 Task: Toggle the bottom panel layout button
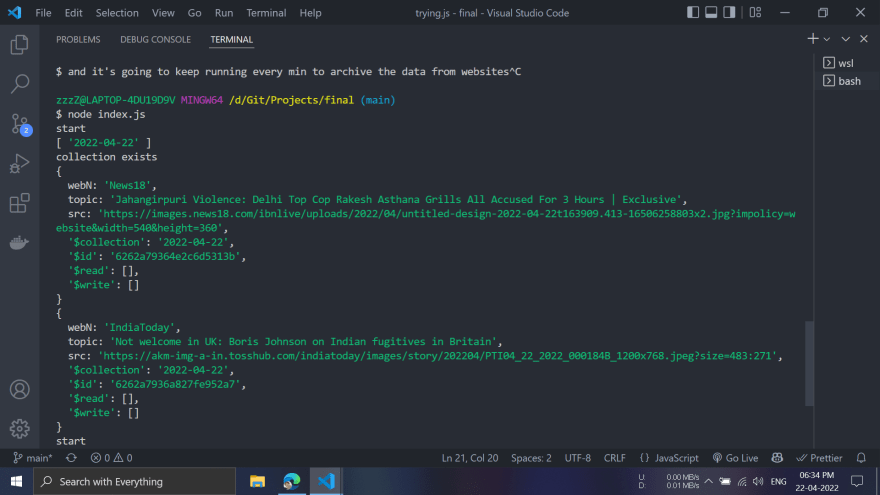(711, 12)
